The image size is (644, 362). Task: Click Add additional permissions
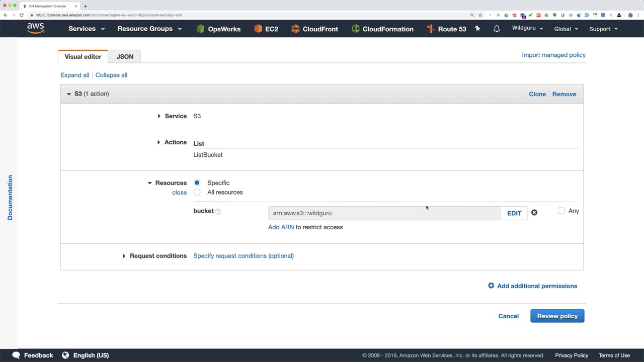coord(537,286)
